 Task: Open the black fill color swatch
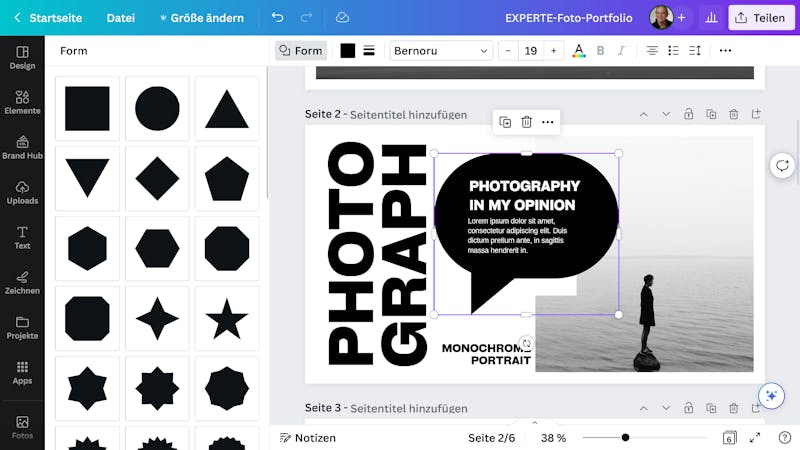pos(347,51)
